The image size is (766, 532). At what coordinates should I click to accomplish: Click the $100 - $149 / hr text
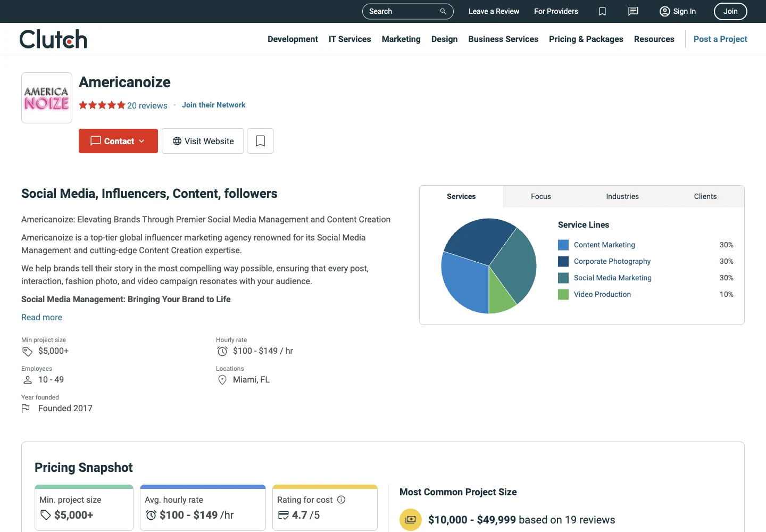[263, 351]
